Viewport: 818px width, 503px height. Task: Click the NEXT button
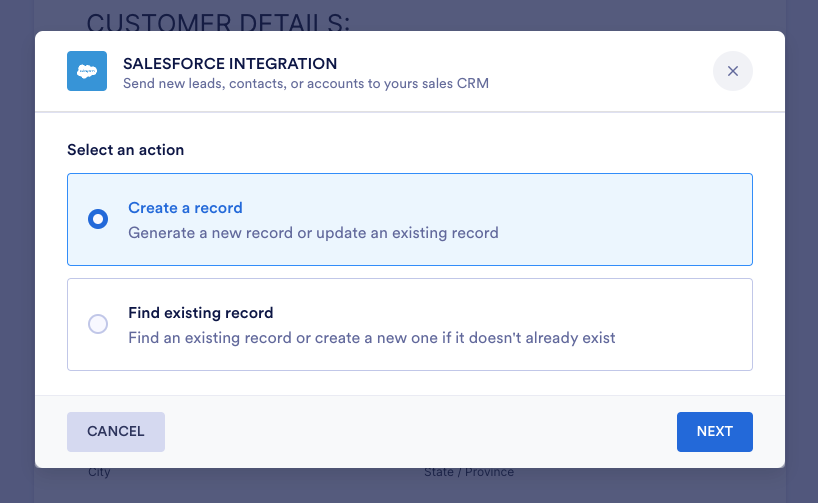point(714,431)
